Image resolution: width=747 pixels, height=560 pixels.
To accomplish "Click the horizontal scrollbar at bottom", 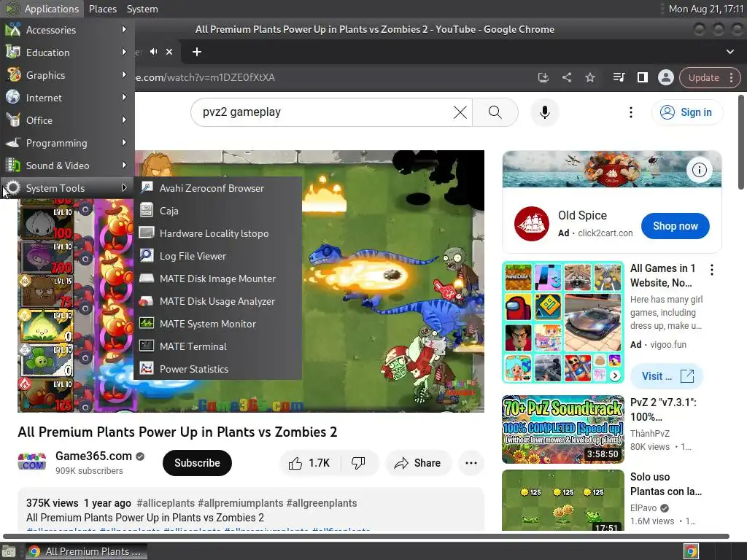I will [366, 536].
